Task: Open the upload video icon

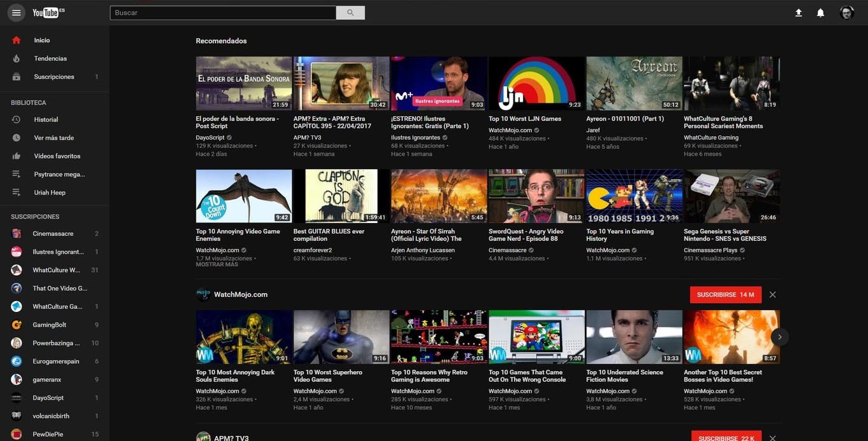Action: pos(797,11)
